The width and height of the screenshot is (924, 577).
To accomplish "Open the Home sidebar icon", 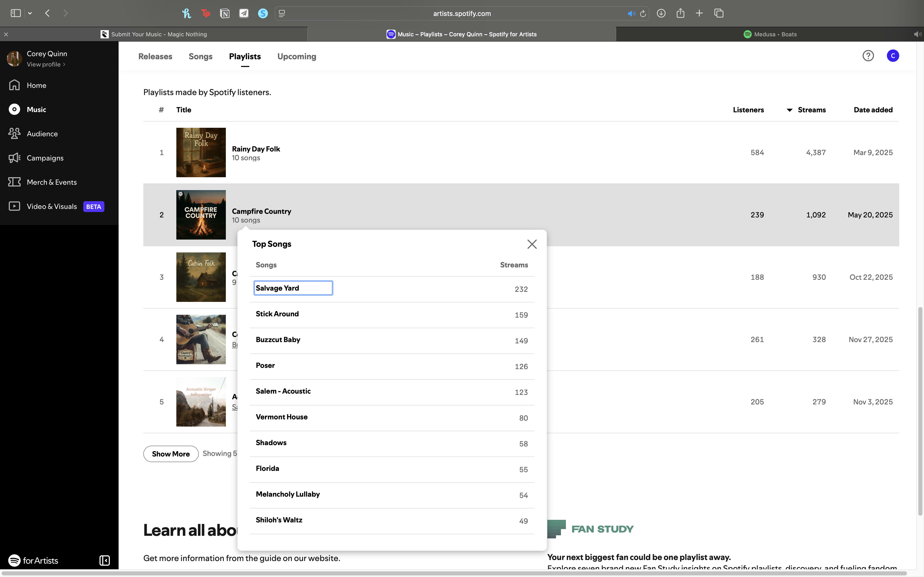I will click(x=14, y=85).
